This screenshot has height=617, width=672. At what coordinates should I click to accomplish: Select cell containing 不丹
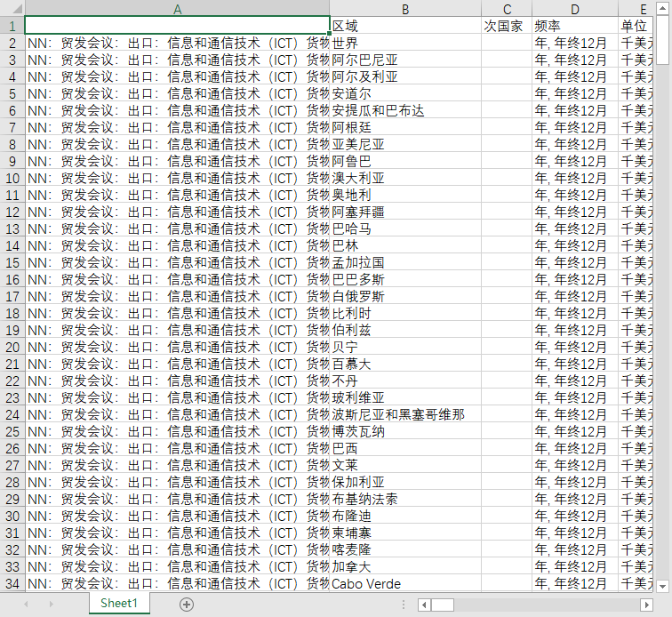pos(405,381)
